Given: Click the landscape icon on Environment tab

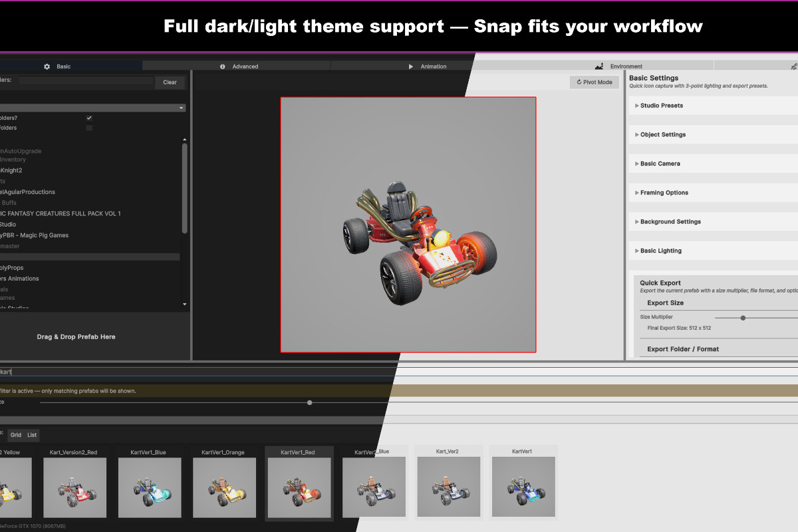Looking at the screenshot, I should click(x=599, y=66).
